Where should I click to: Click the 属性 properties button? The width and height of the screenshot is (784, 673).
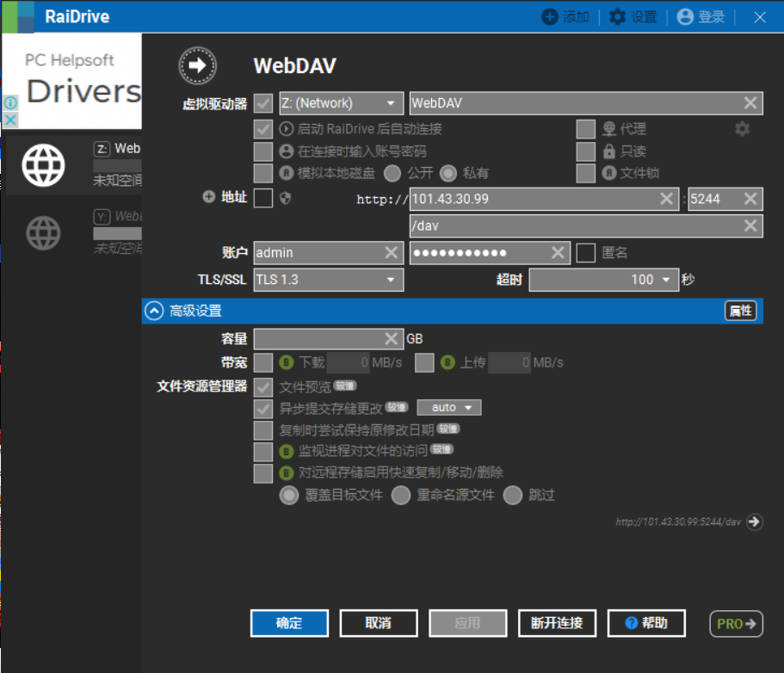740,311
